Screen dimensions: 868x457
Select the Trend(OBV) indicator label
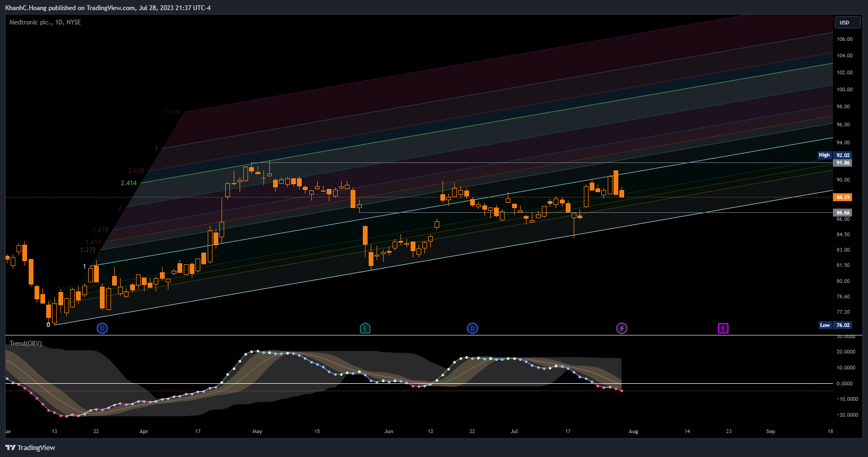(25, 343)
